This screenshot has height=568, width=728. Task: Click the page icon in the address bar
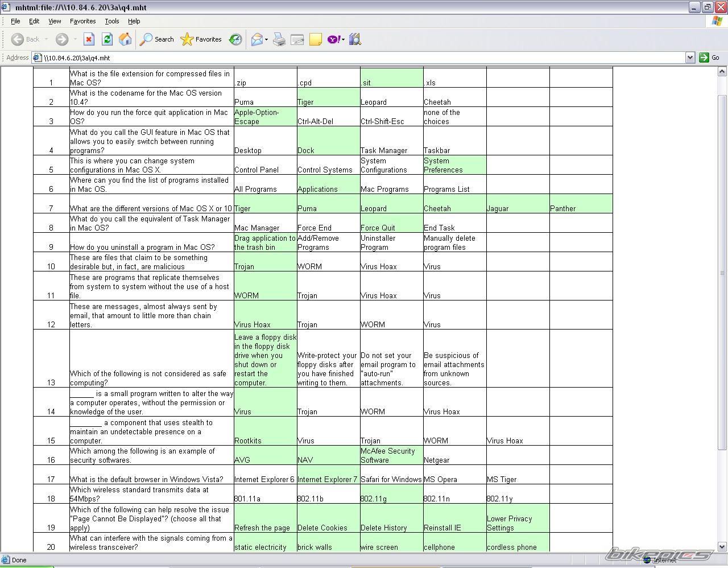[x=38, y=57]
